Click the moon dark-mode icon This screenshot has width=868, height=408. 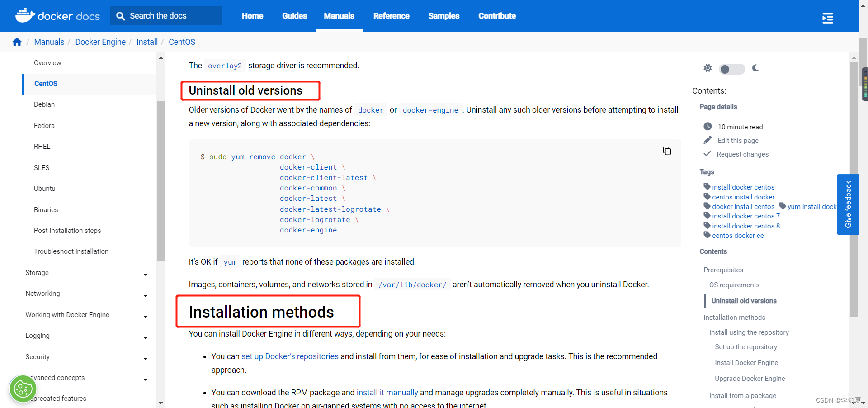(x=755, y=68)
